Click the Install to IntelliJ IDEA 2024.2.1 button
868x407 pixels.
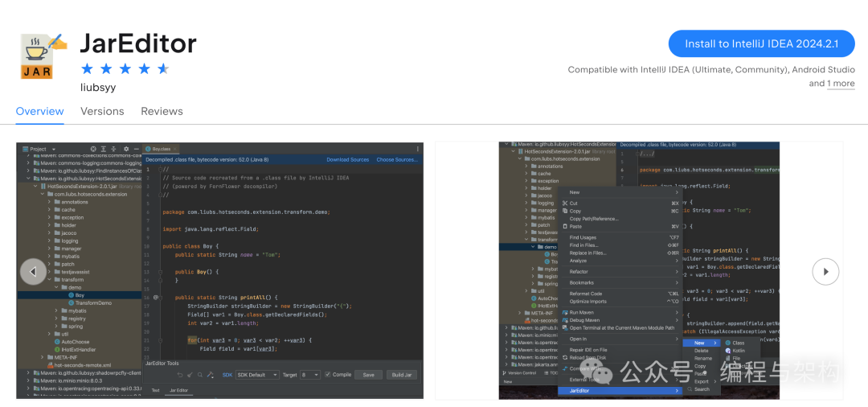(762, 43)
